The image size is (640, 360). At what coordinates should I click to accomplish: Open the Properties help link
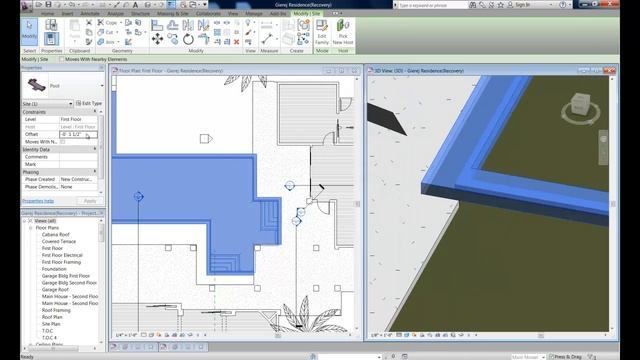pos(38,201)
